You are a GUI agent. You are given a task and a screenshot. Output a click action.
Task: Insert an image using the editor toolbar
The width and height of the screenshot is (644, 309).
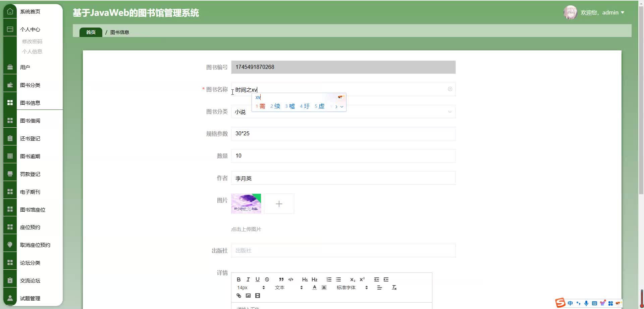pos(248,296)
